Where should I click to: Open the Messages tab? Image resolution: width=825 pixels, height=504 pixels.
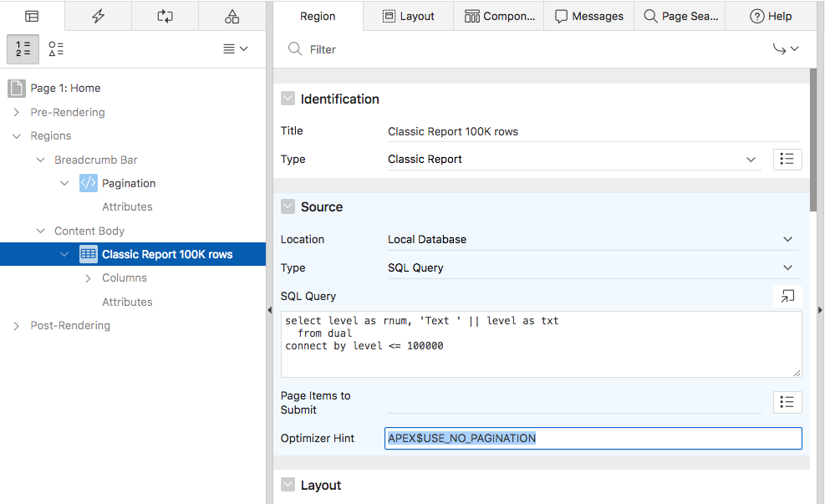pyautogui.click(x=589, y=16)
